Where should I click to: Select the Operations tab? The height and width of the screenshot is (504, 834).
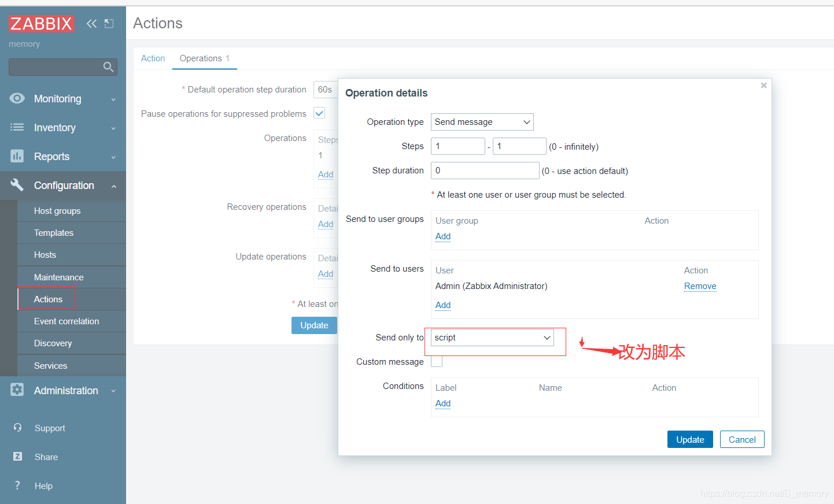click(x=204, y=58)
